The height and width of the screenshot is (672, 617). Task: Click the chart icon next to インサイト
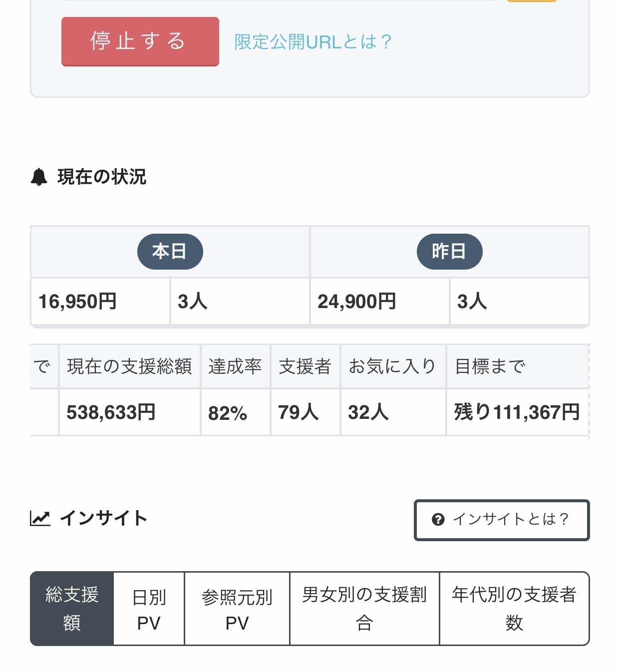(40, 518)
